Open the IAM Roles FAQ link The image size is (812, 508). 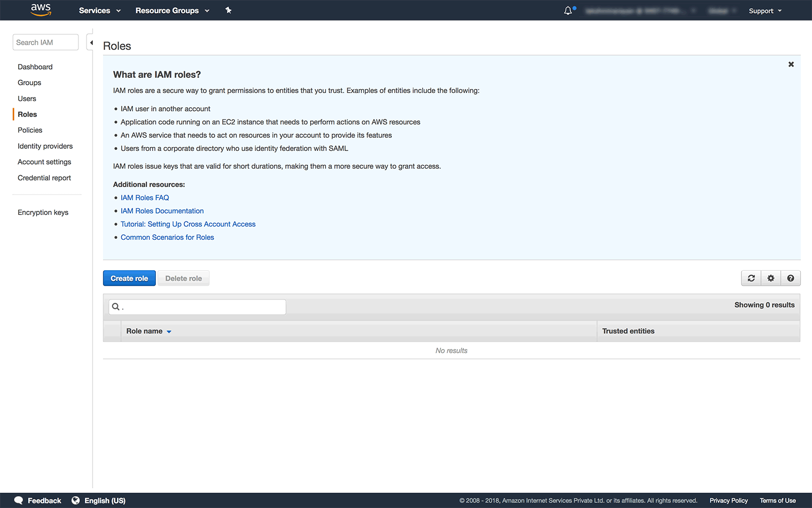[x=145, y=198]
